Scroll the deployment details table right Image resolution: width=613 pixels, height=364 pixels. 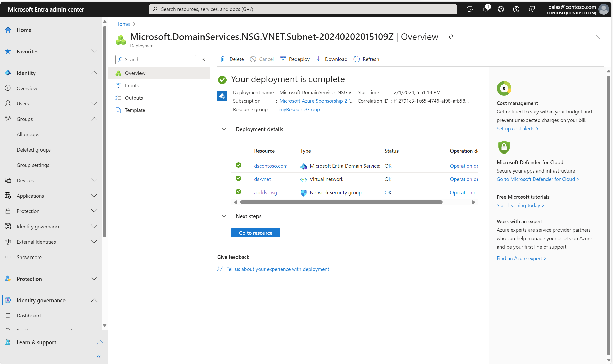[474, 202]
